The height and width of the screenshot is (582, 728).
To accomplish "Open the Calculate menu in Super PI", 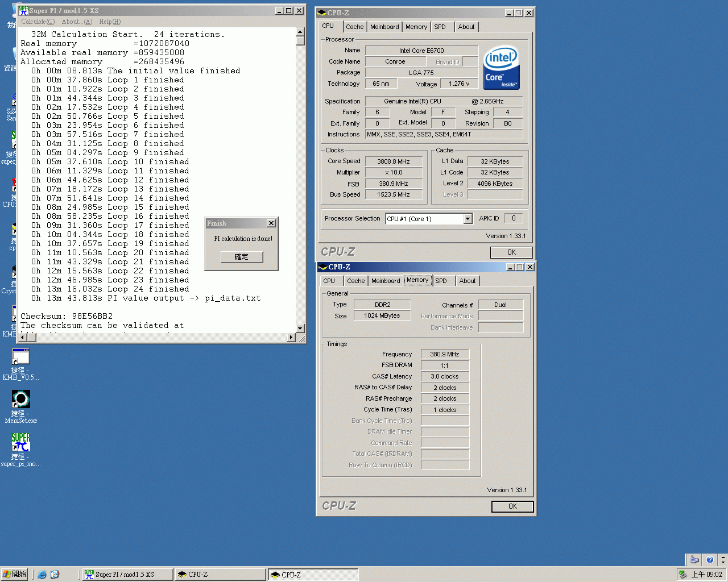I will 38,22.
